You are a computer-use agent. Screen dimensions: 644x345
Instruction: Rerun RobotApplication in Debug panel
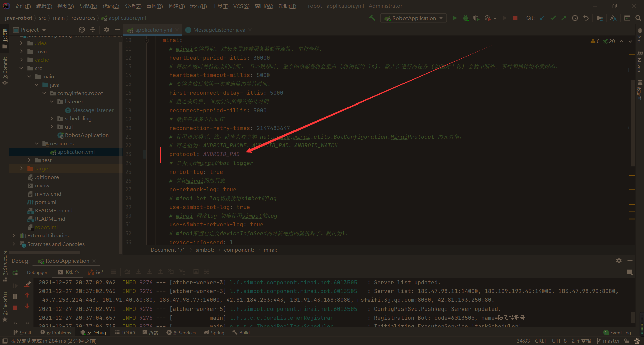pos(15,273)
